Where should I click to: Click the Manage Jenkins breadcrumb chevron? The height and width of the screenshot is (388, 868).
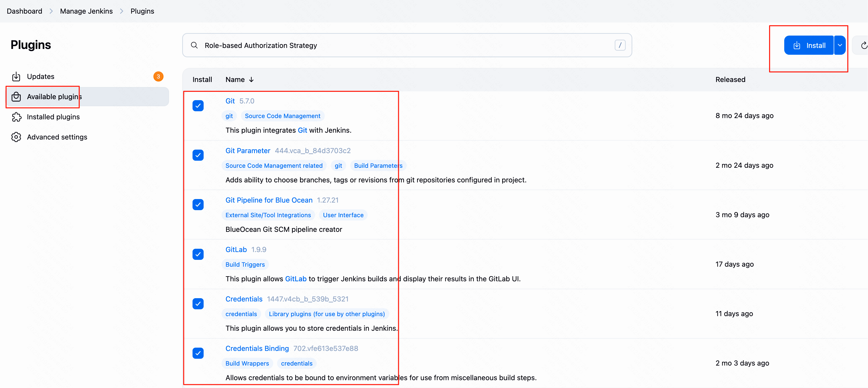tap(122, 11)
